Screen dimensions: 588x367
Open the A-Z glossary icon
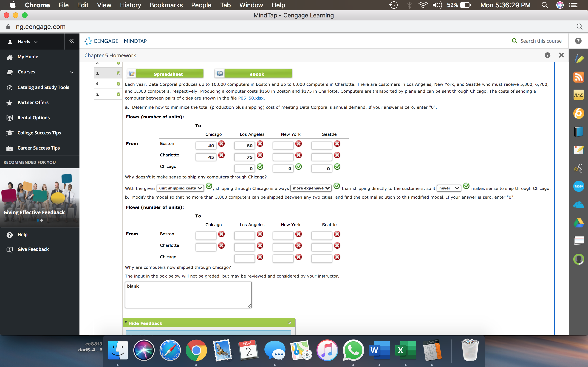[579, 95]
